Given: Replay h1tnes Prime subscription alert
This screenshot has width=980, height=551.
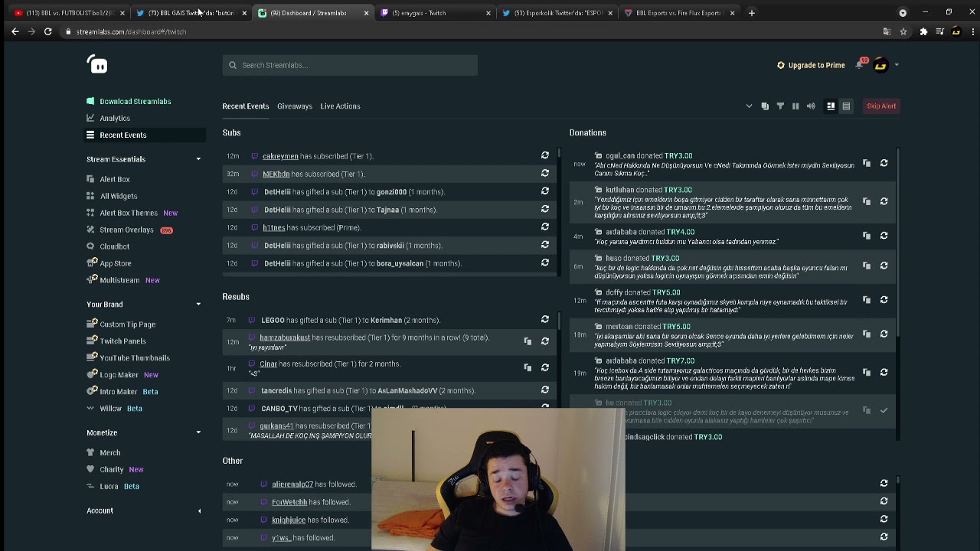Looking at the screenshot, I should pyautogui.click(x=545, y=227).
